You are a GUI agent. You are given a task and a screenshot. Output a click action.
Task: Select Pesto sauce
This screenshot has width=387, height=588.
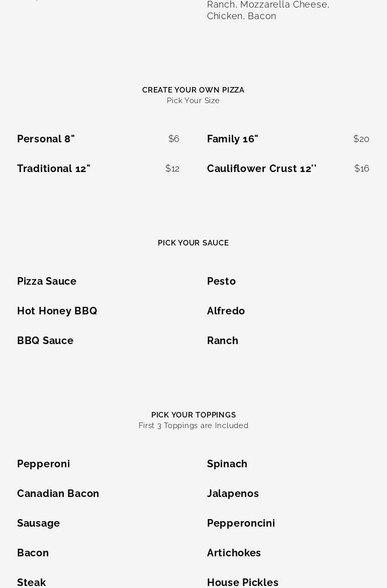click(x=221, y=281)
